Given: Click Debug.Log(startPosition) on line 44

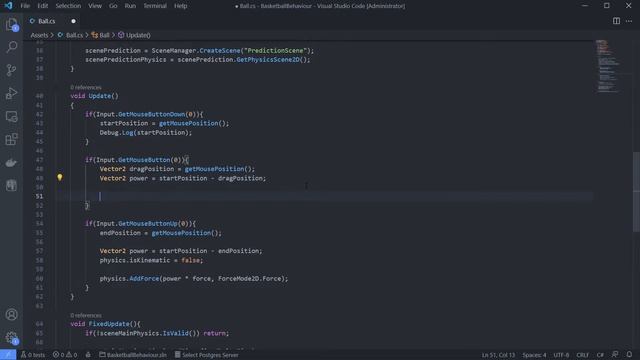Looking at the screenshot, I should pos(146,133).
